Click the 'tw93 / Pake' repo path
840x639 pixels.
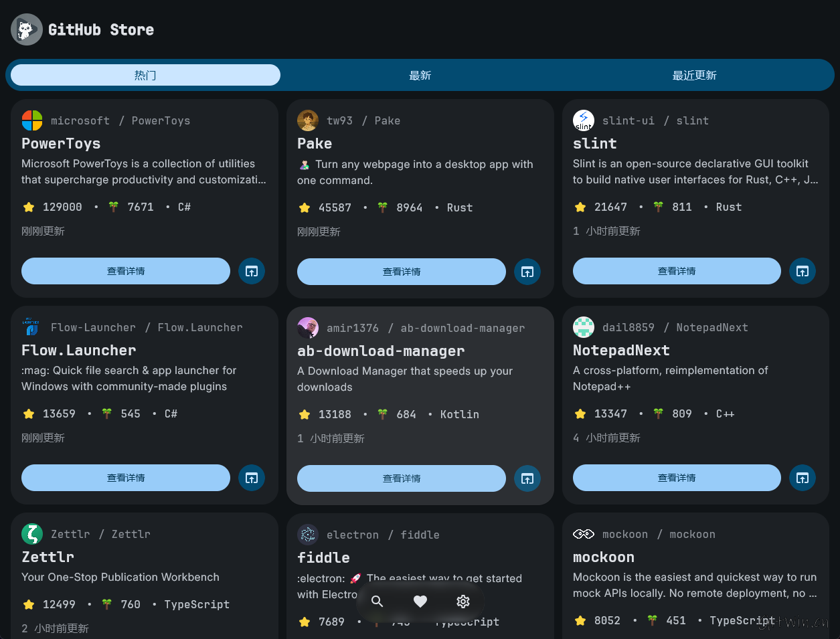pos(363,120)
